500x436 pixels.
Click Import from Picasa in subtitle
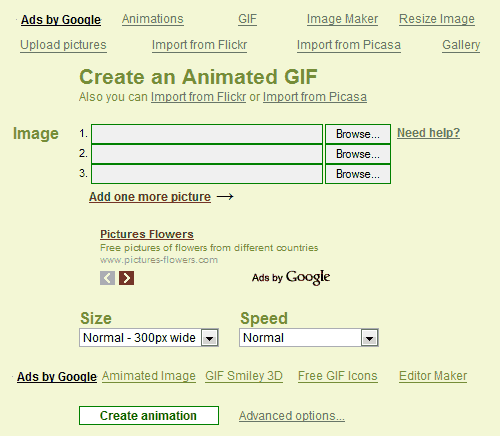pyautogui.click(x=315, y=97)
